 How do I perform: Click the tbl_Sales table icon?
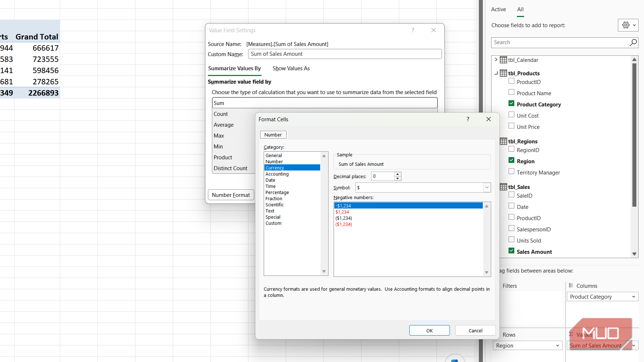(503, 187)
